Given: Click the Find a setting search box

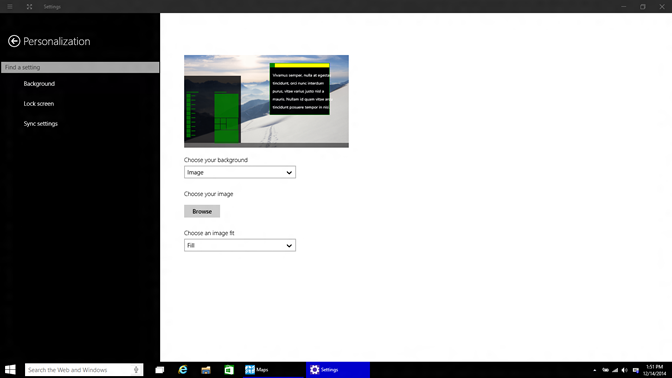Looking at the screenshot, I should point(80,67).
